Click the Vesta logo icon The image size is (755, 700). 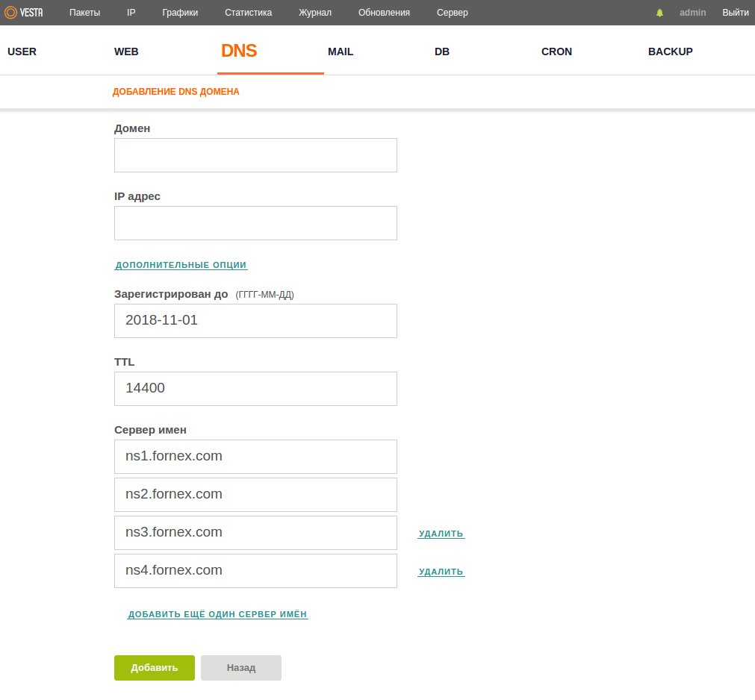click(24, 13)
